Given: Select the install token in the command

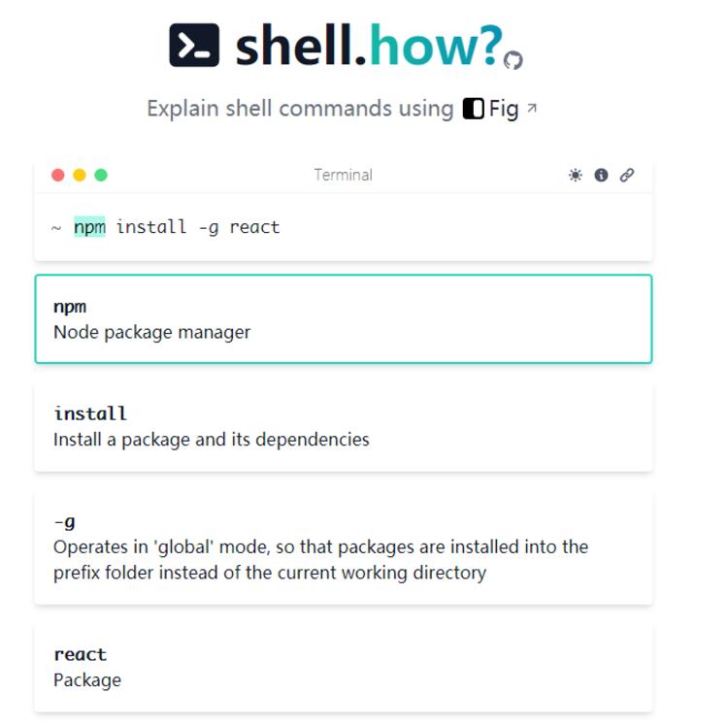Looking at the screenshot, I should click(x=151, y=227).
